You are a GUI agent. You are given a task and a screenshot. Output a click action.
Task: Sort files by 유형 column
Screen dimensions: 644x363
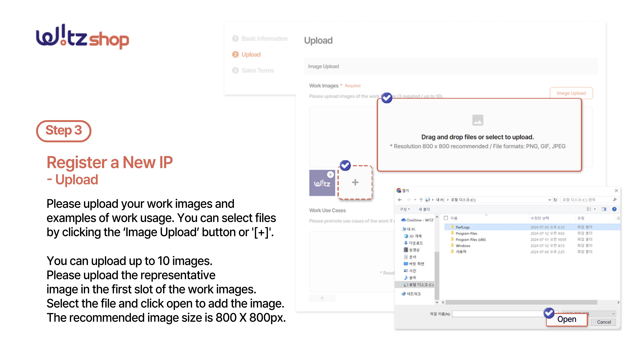(581, 218)
